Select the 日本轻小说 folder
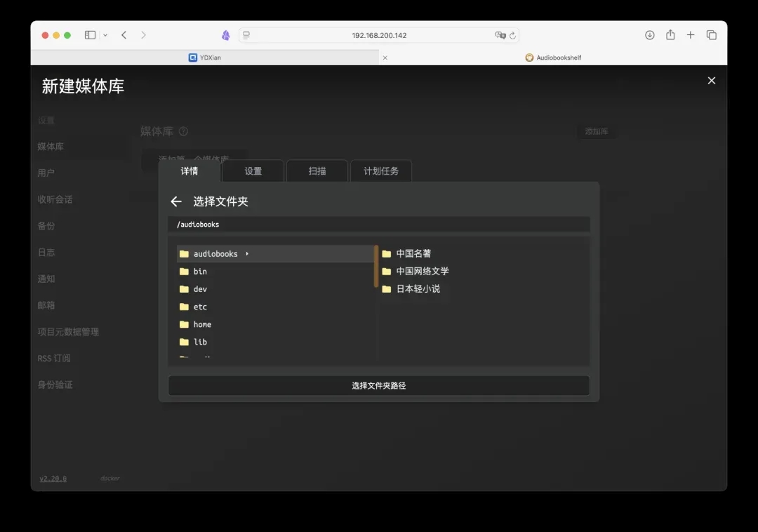758x532 pixels. pos(418,289)
